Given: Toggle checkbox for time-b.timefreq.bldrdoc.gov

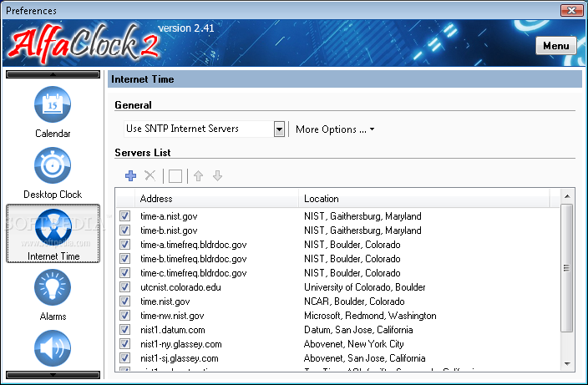Looking at the screenshot, I should tap(125, 259).
